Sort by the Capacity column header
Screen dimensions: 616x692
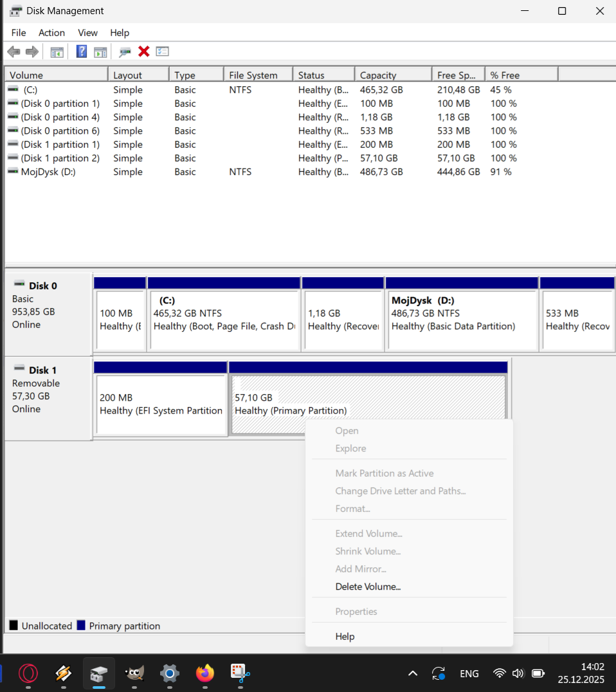click(x=393, y=75)
